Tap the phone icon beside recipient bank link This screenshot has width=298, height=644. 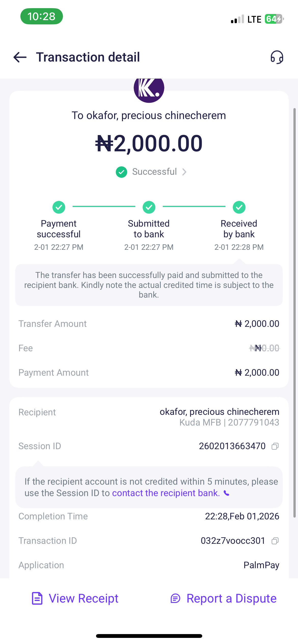click(x=226, y=493)
